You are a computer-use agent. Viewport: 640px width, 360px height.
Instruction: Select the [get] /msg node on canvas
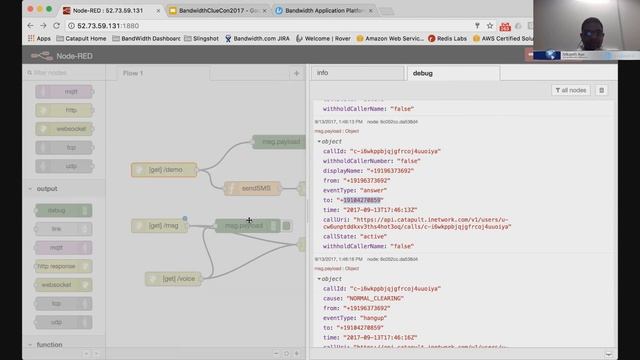(x=160, y=226)
